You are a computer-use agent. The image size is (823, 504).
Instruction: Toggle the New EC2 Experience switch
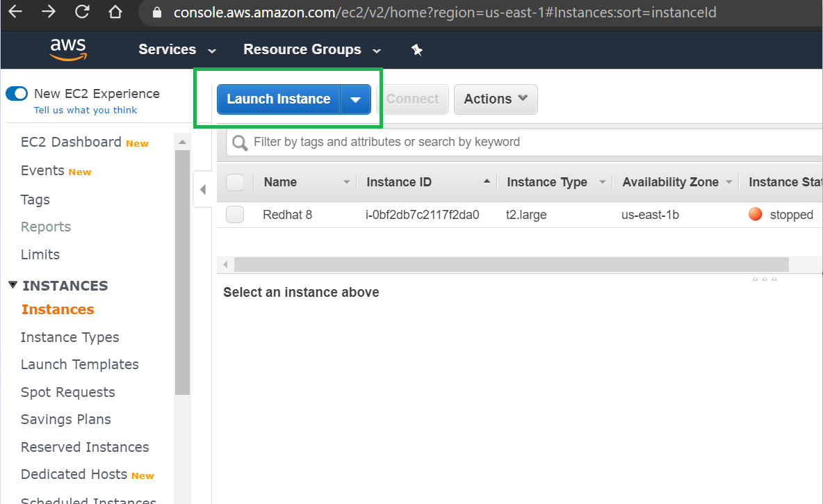17,94
